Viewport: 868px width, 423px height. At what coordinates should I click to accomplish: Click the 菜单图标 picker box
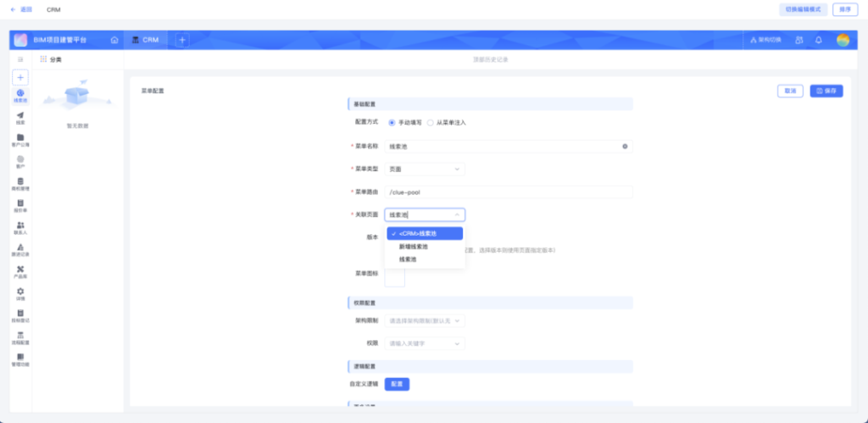[x=395, y=276]
